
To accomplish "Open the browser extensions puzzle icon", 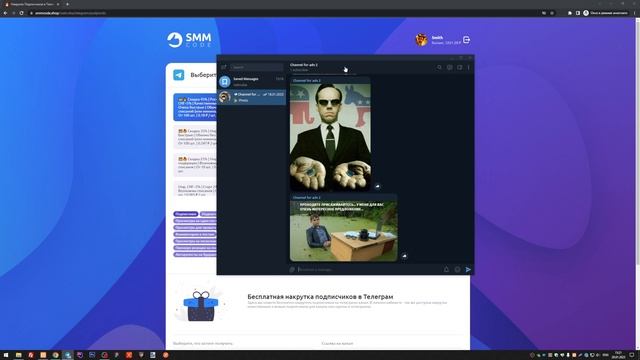I will tap(570, 13).
